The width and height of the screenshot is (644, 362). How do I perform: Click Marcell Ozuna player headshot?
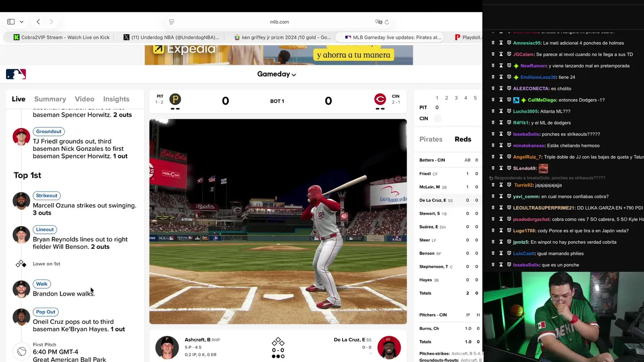point(21,201)
